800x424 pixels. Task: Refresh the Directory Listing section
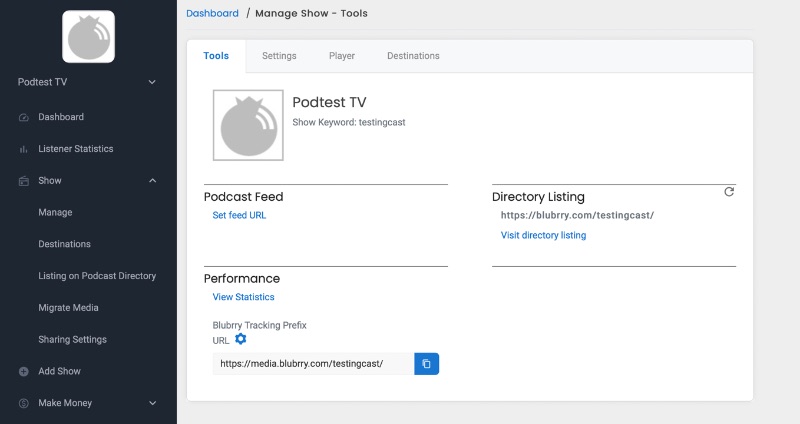pos(729,192)
